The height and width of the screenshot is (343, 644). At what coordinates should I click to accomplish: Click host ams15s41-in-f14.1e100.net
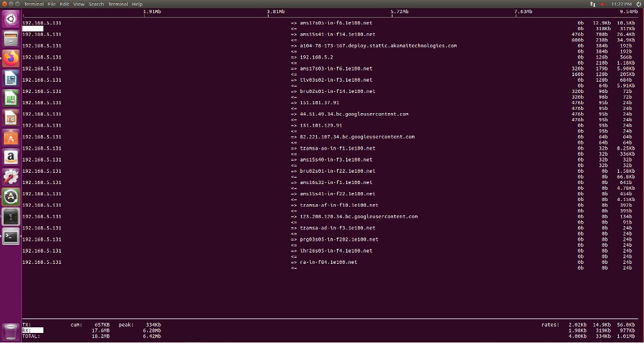(x=338, y=35)
